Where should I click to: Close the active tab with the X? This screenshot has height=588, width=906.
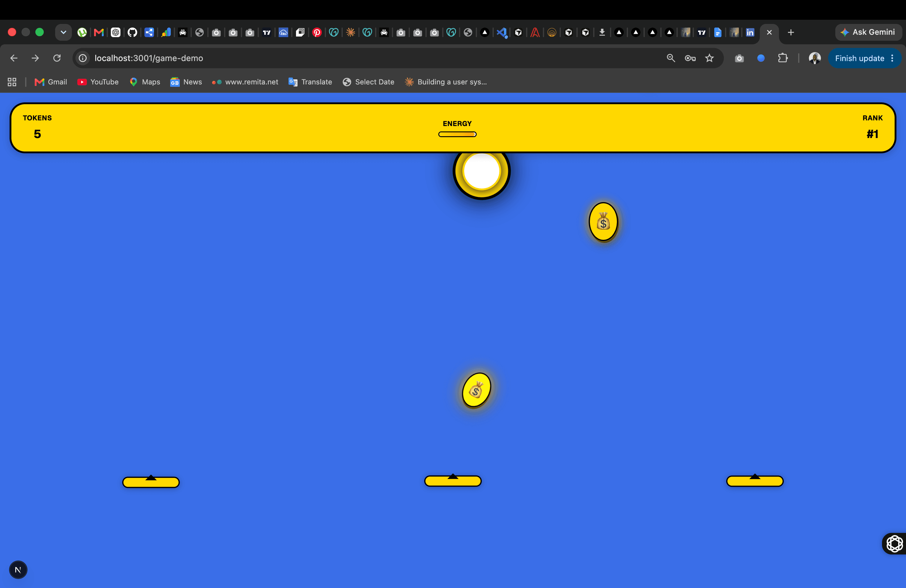click(769, 32)
